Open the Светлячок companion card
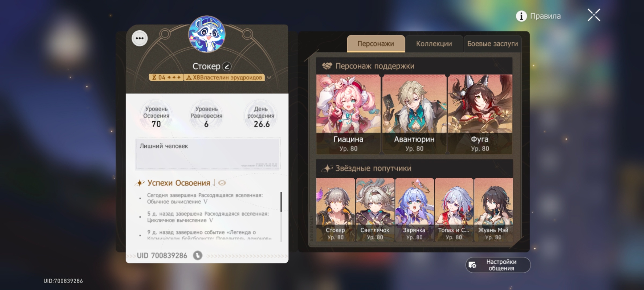Screen dimensions: 644x290 click(375, 210)
